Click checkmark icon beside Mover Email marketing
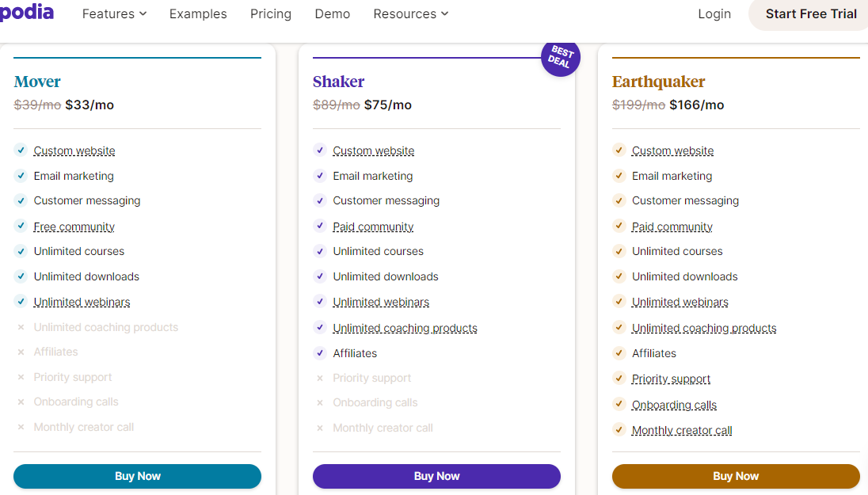 coord(21,176)
